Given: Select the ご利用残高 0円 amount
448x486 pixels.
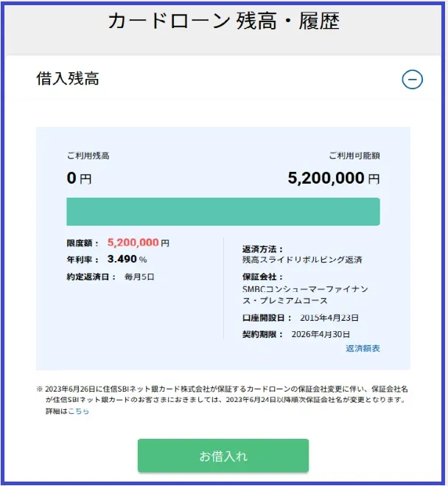Looking at the screenshot, I should [x=79, y=178].
